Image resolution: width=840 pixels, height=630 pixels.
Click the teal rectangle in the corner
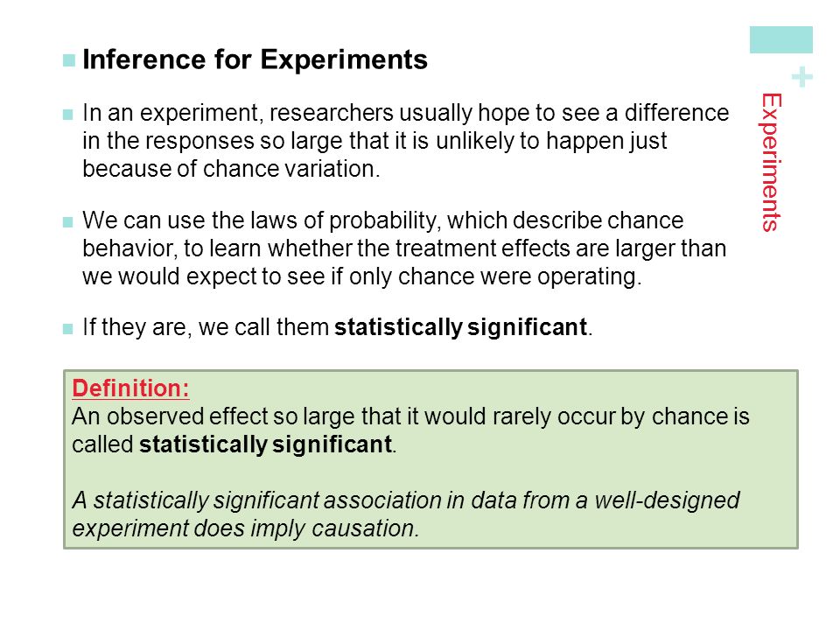781,39
